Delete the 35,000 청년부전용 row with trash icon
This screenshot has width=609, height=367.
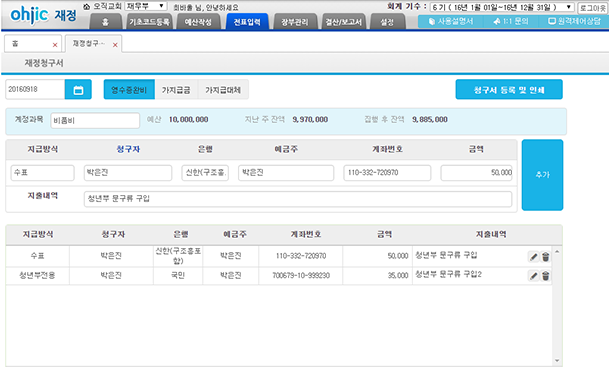click(546, 276)
